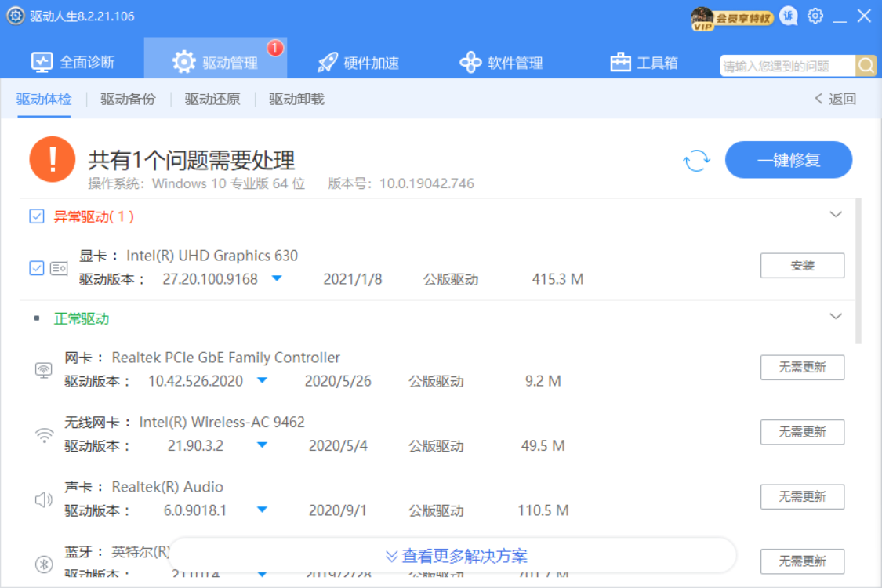Click Intel(R) UHD Graphics 630 name
The image size is (882, 588).
tap(212, 256)
